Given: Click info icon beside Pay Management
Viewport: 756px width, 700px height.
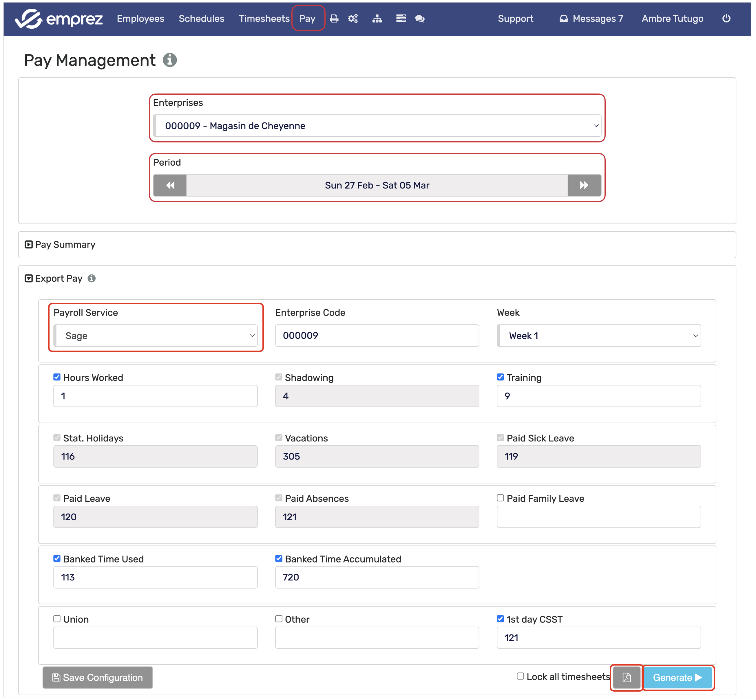Looking at the screenshot, I should pyautogui.click(x=170, y=60).
